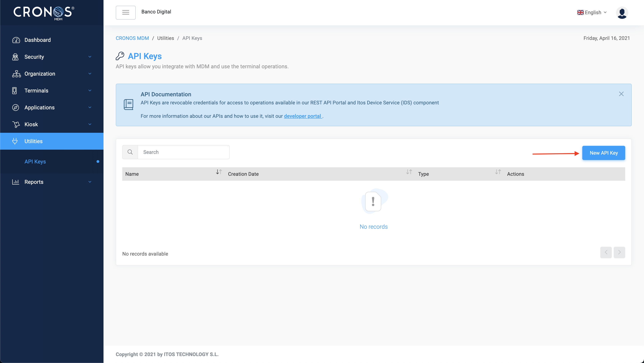Toggle the sidebar hamburger menu button
This screenshot has height=363, width=644.
coord(126,12)
